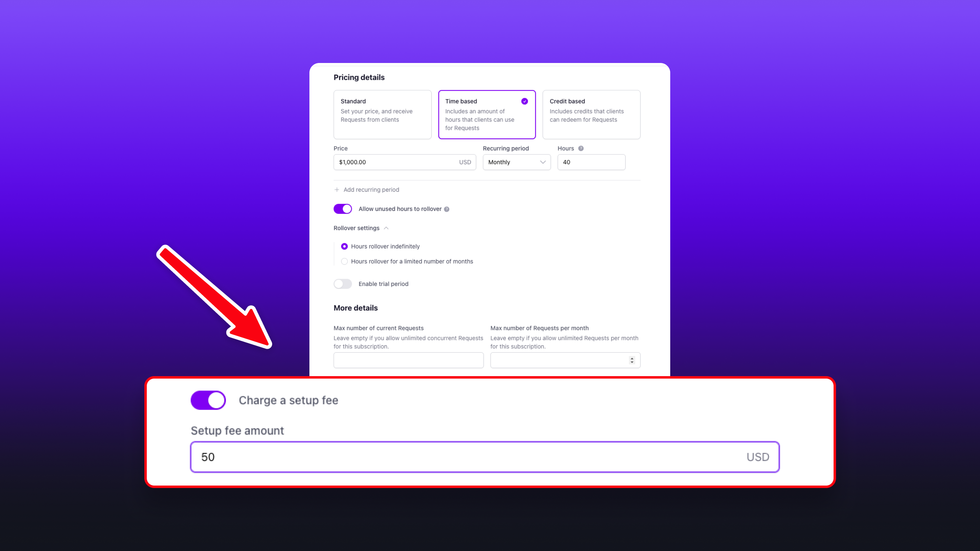
Task: Focus the Setup fee amount field
Action: pyautogui.click(x=485, y=457)
